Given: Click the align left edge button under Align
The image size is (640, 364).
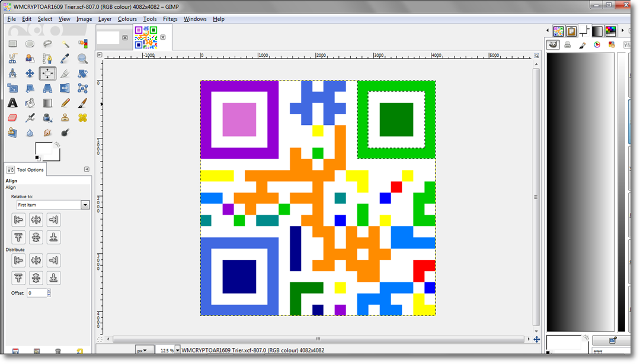Looking at the screenshot, I should click(18, 220).
